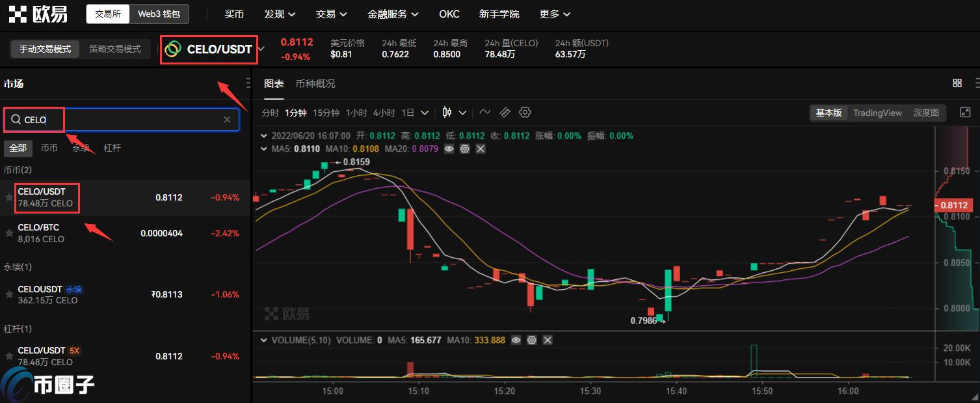Viewport: 980px width, 403px height.
Task: Open the CELO/USDT pair selector dropdown
Action: tap(261, 49)
